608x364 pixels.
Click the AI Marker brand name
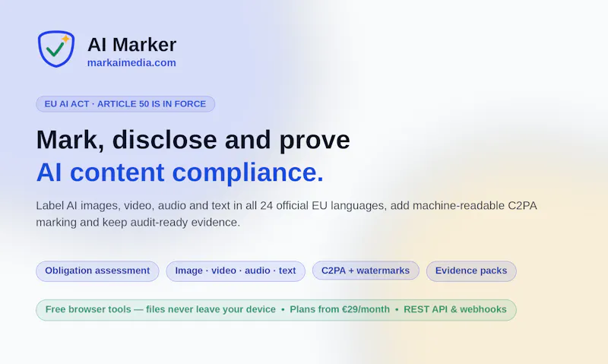(x=131, y=45)
